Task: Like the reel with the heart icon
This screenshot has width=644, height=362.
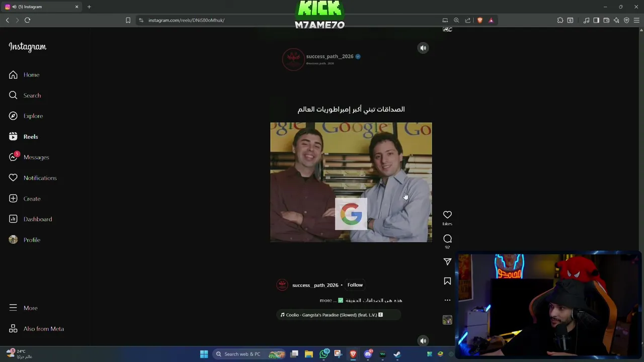Action: click(447, 215)
